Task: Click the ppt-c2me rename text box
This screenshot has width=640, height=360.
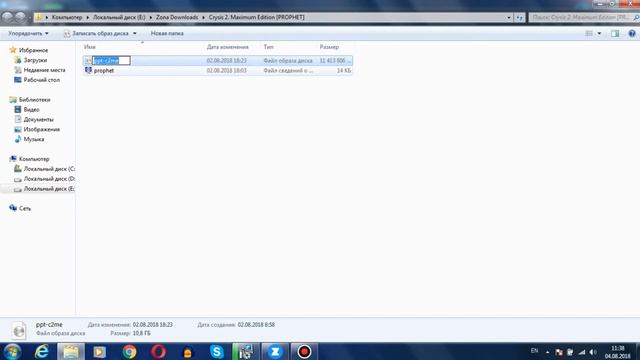Action: click(x=111, y=60)
